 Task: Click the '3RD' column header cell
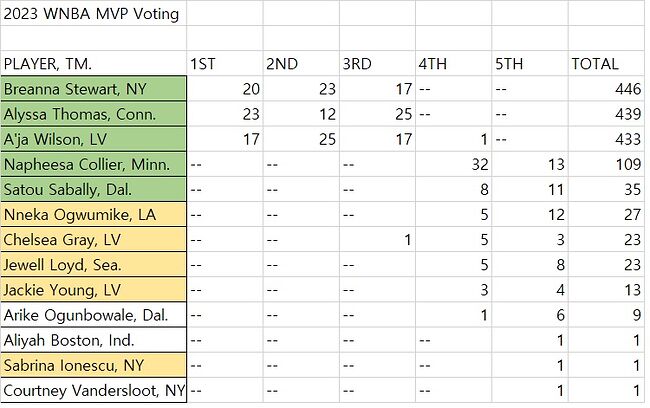pyautogui.click(x=377, y=64)
